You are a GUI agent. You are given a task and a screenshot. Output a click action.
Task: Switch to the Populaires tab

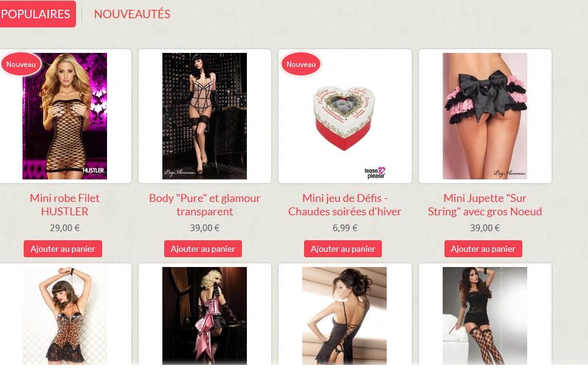[36, 14]
